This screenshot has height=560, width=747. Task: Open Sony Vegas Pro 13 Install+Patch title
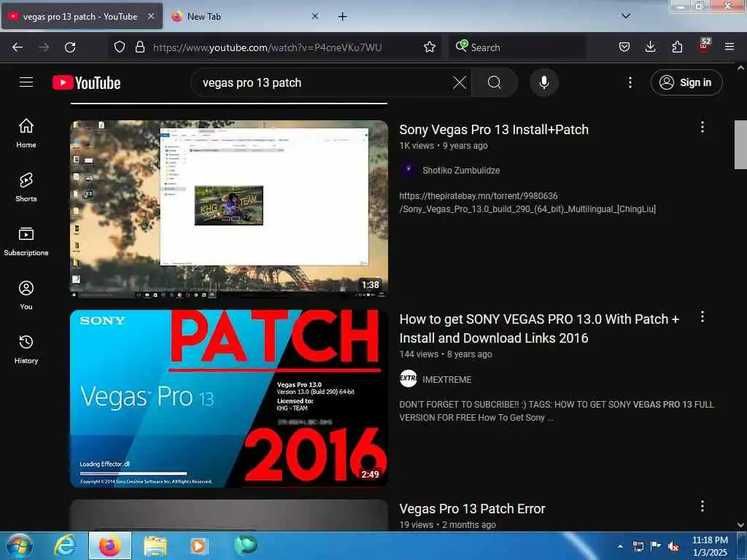[494, 130]
